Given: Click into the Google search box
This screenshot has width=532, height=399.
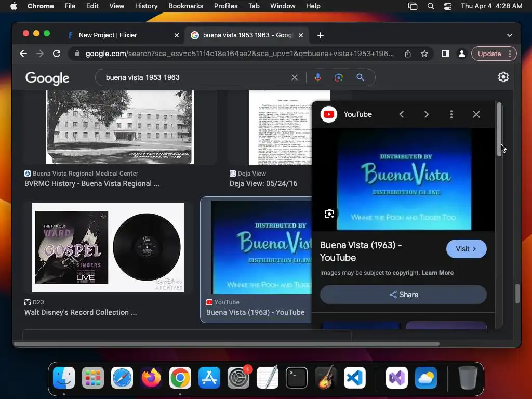Looking at the screenshot, I should pos(197,78).
